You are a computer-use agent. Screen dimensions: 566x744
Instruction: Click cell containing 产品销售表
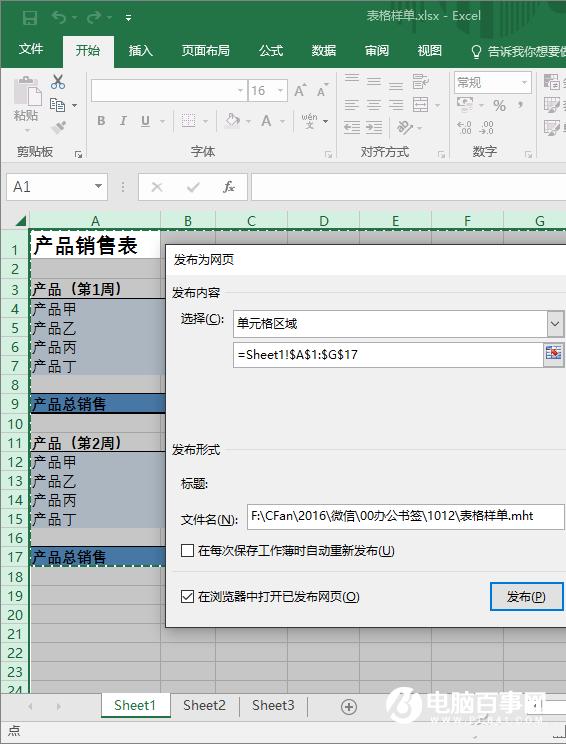(x=95, y=245)
